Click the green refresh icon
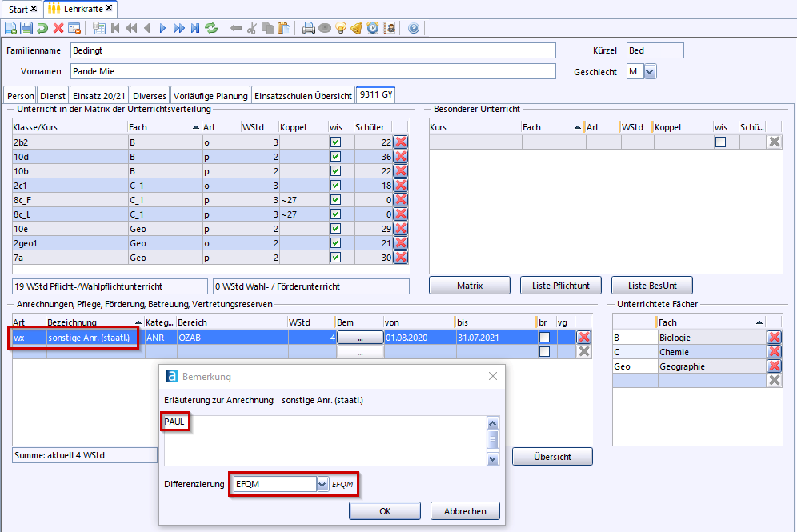The image size is (797, 532). tap(211, 29)
